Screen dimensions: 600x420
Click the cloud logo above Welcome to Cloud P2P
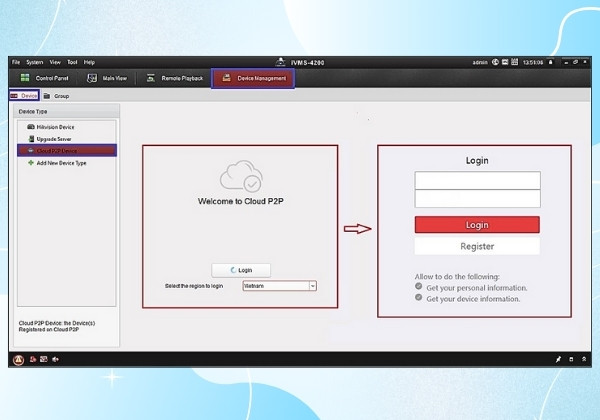(x=241, y=176)
